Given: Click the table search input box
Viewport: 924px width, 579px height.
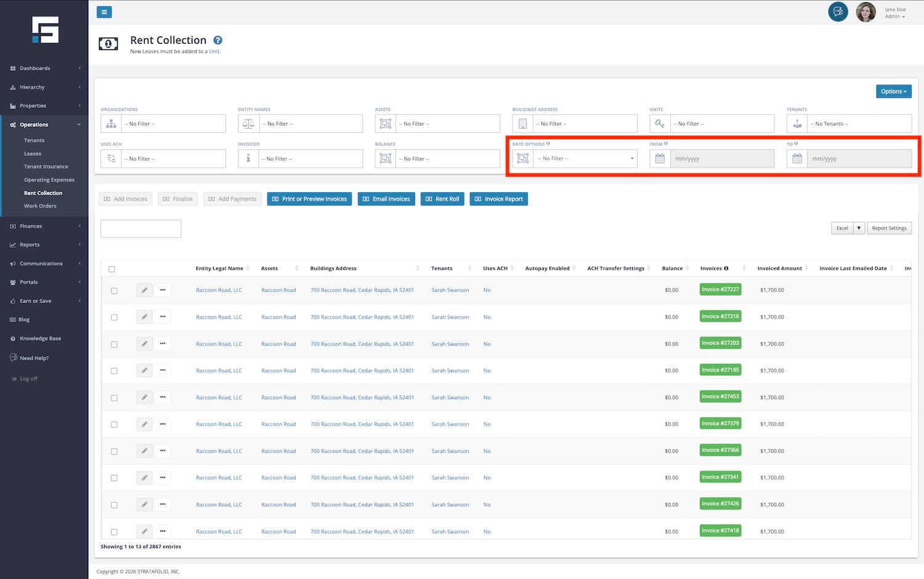Looking at the screenshot, I should [141, 229].
